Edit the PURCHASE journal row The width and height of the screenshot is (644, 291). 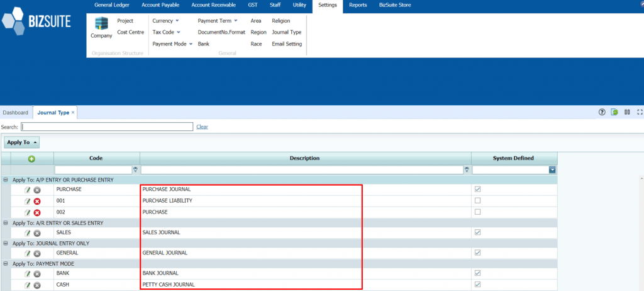(28, 190)
